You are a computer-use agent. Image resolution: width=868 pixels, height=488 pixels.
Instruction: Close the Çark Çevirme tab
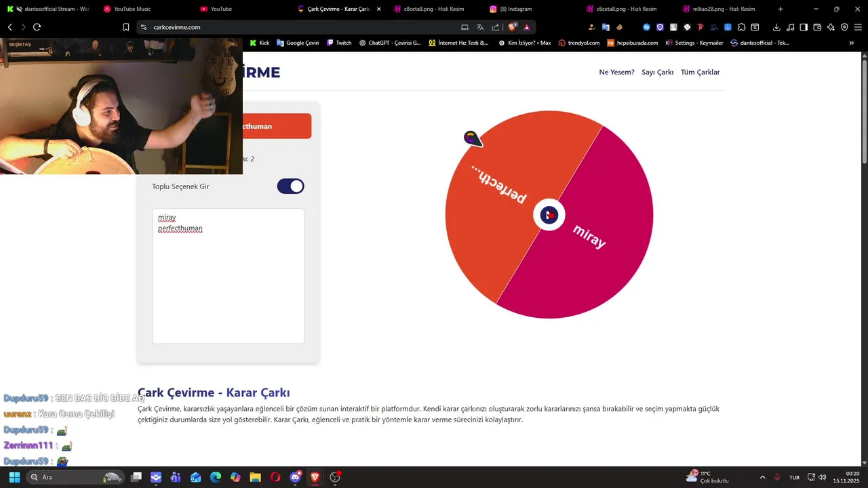[x=378, y=9]
